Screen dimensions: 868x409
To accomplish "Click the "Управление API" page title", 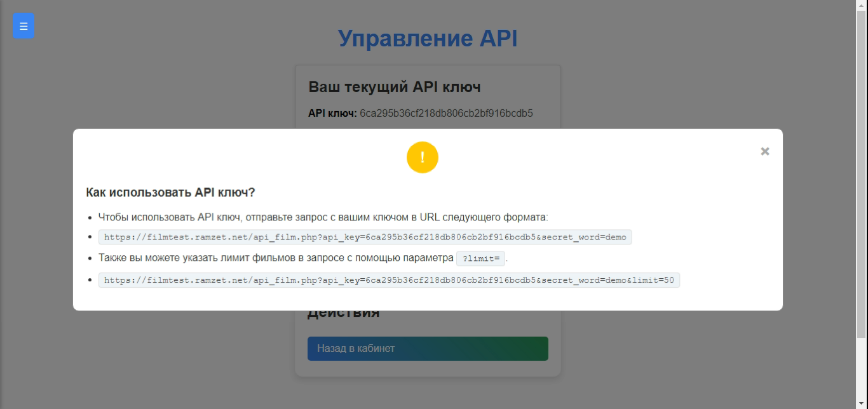I will tap(428, 39).
